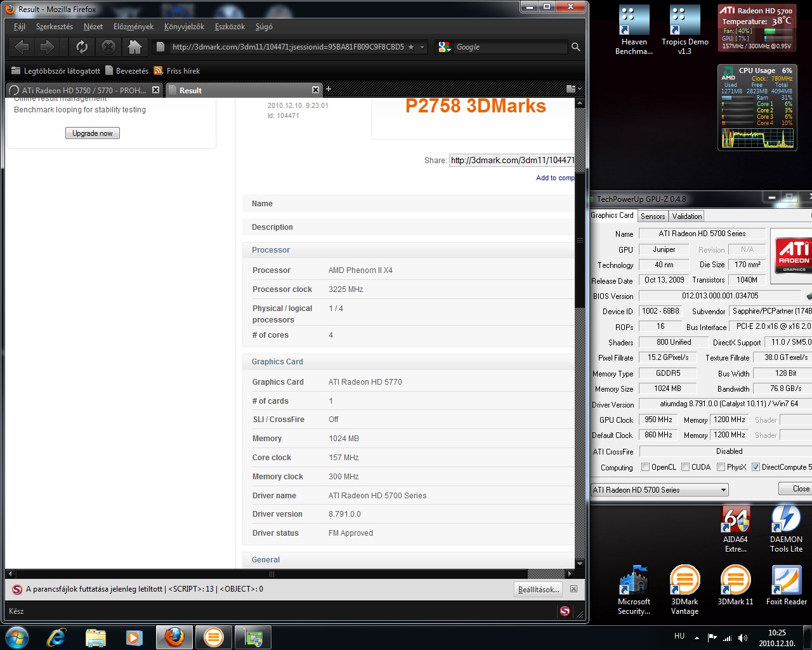812x650 pixels.
Task: Click the Beállítások button in NoScript bar
Action: (x=539, y=590)
